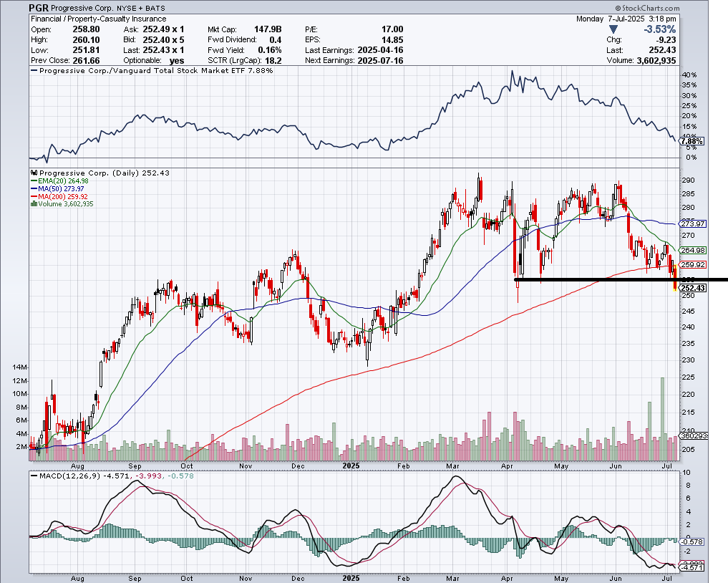The image size is (728, 583).
Task: Select the Prev Close value 261.66
Action: 86,60
